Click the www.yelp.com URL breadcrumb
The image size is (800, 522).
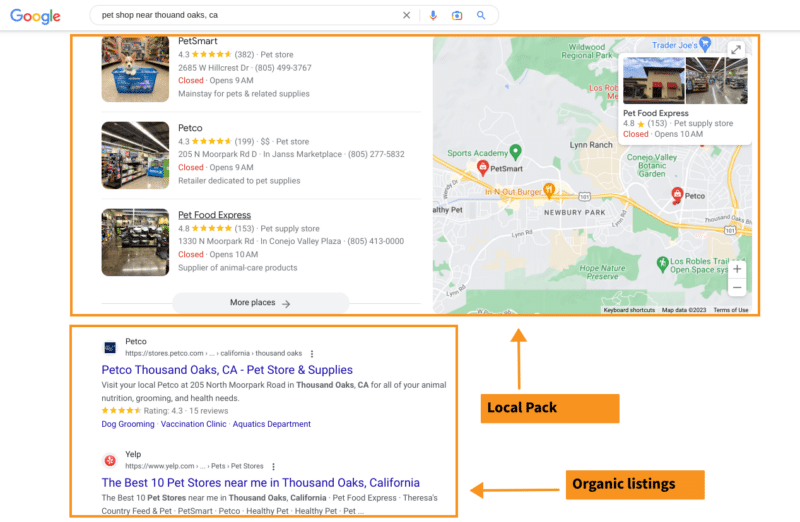coord(194,466)
